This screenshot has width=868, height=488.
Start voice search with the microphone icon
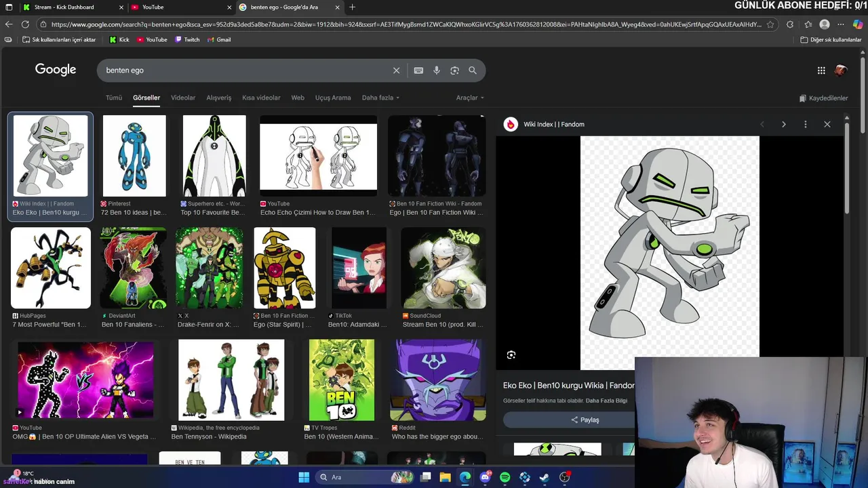pyautogui.click(x=437, y=70)
